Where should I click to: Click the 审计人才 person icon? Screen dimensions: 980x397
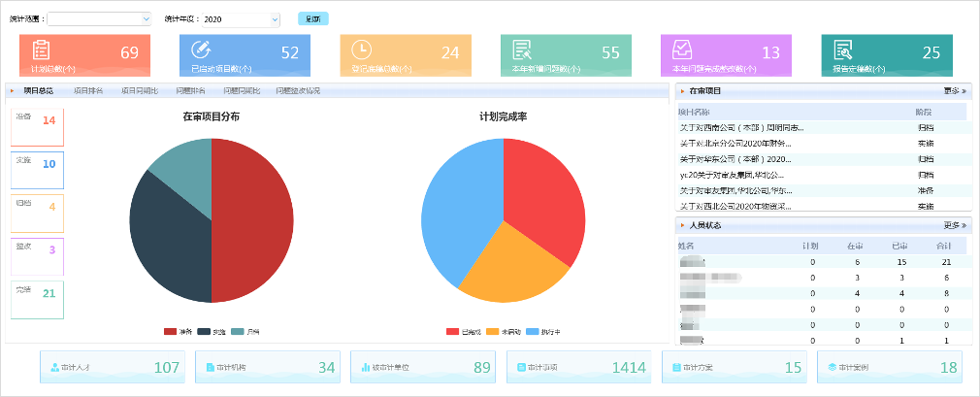click(54, 368)
